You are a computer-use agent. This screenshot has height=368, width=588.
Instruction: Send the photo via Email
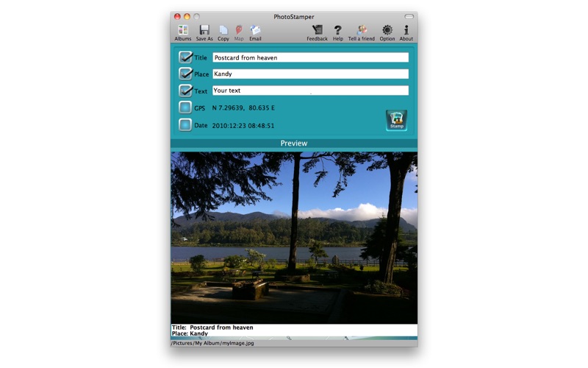255,31
